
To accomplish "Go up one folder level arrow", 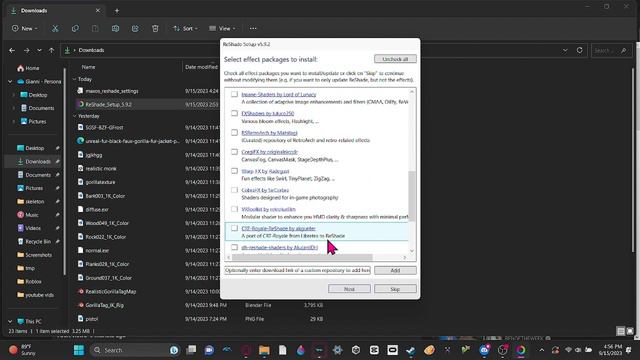I will coord(51,50).
